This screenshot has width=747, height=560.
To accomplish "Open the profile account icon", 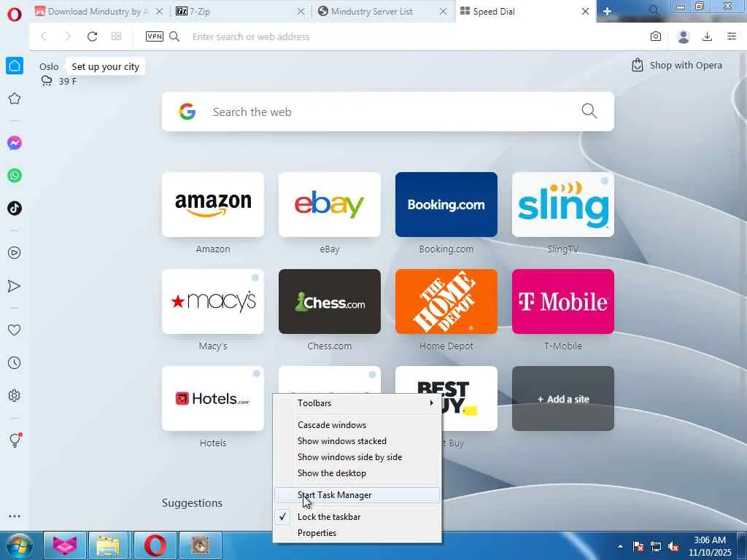I will [684, 36].
